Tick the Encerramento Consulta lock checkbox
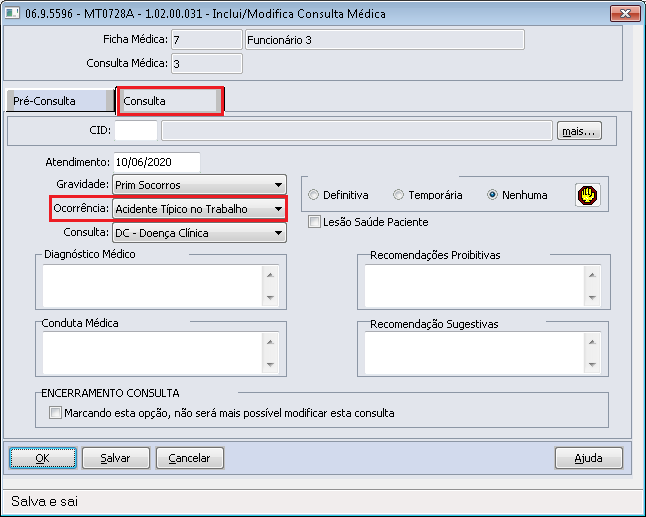 point(55,413)
